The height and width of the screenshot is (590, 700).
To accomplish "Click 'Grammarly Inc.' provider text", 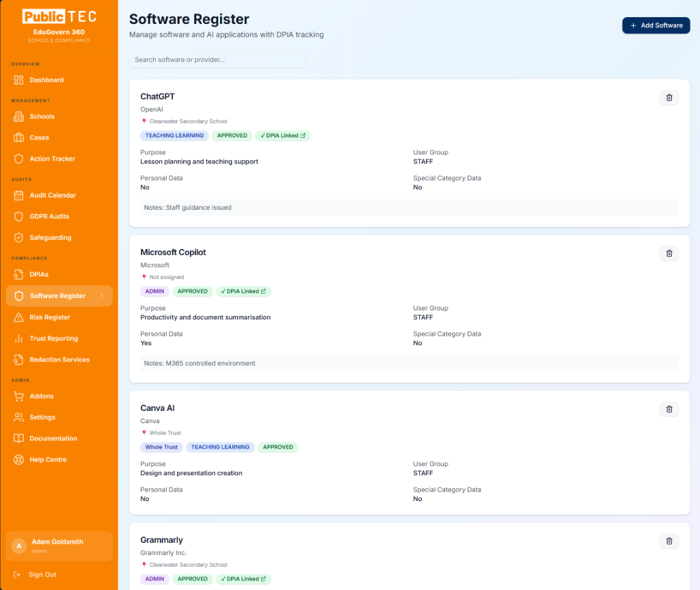I will point(163,553).
